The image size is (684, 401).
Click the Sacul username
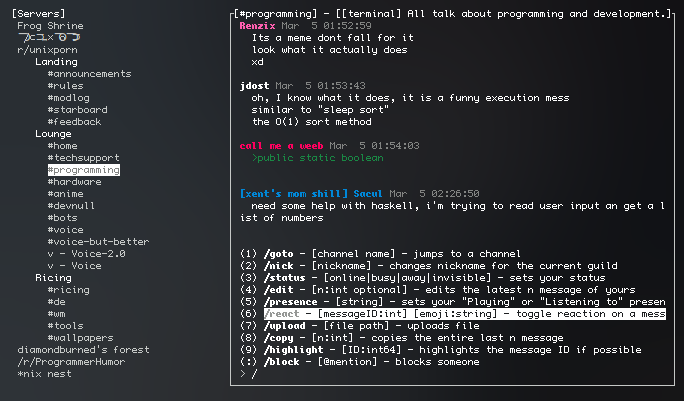tap(368, 193)
